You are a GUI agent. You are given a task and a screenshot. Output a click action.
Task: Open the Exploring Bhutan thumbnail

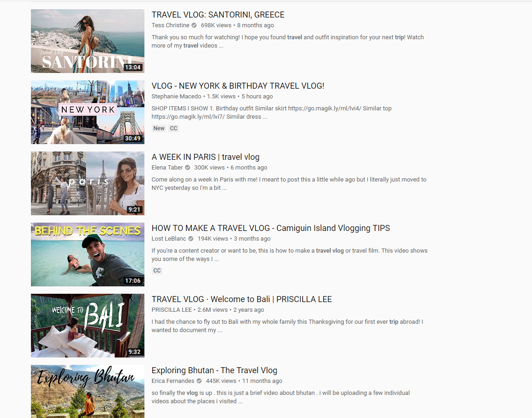(x=88, y=393)
